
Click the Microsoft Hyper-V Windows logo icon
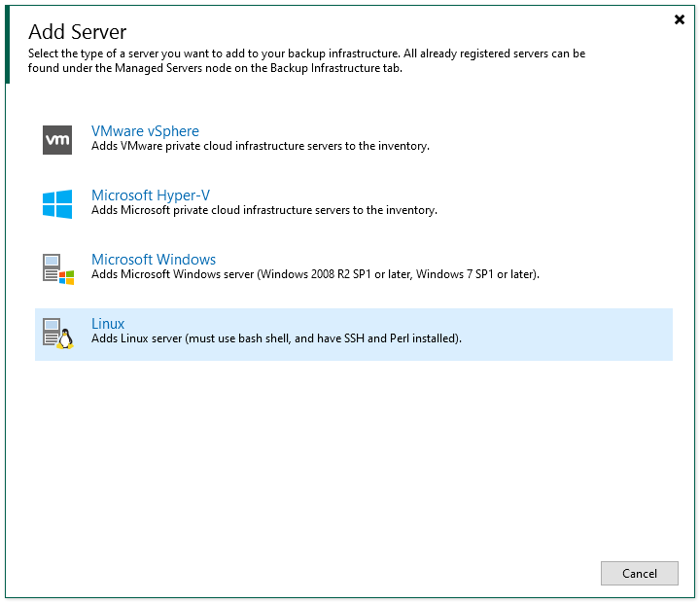coord(57,203)
